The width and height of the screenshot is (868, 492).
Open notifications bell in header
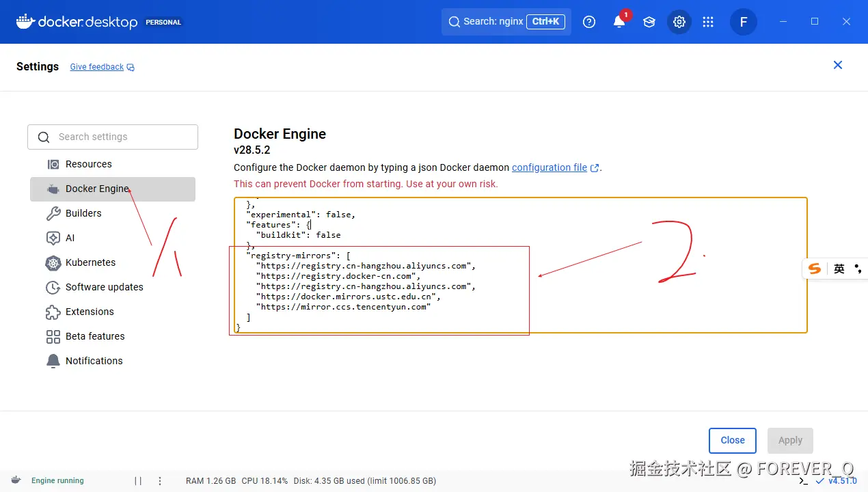[x=619, y=22]
